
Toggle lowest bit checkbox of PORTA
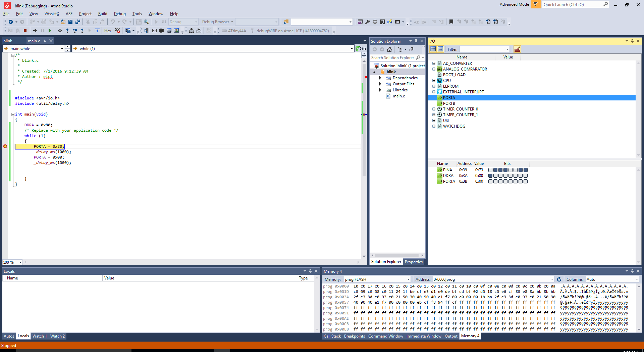pos(526,181)
